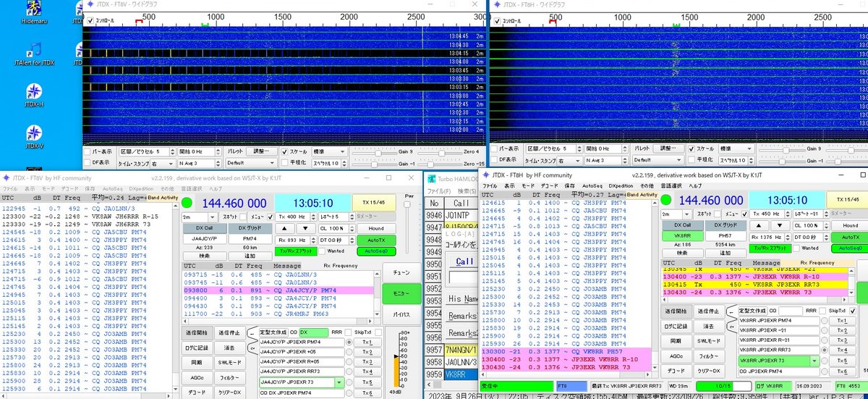The height and width of the screenshot is (399, 868).
Task: Click AutoSeq0 button in FT8H window
Action: pyautogui.click(x=851, y=248)
